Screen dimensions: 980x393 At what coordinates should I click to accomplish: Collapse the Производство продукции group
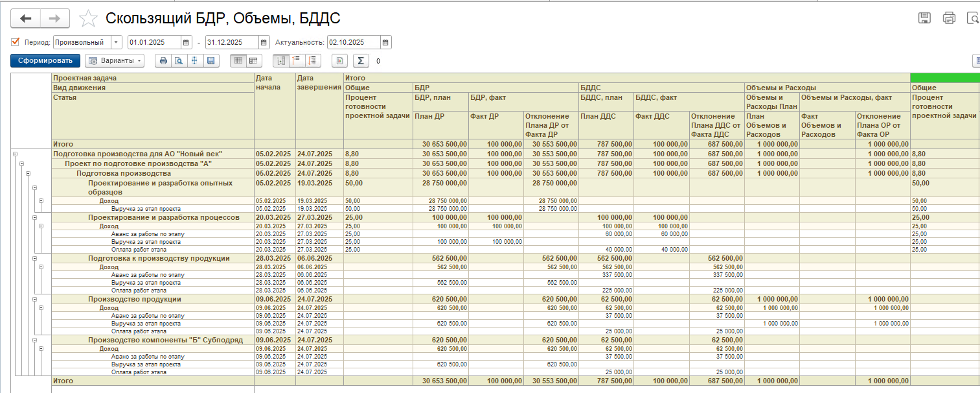pyautogui.click(x=33, y=300)
